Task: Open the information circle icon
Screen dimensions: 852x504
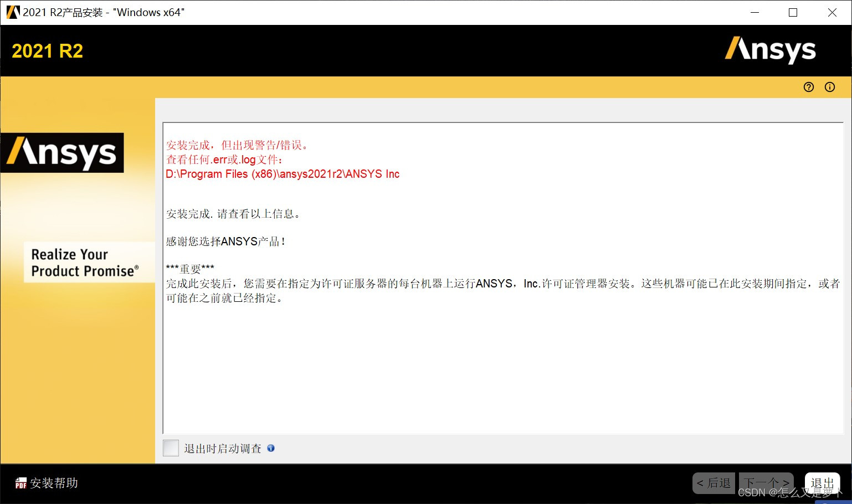Action: coord(830,87)
